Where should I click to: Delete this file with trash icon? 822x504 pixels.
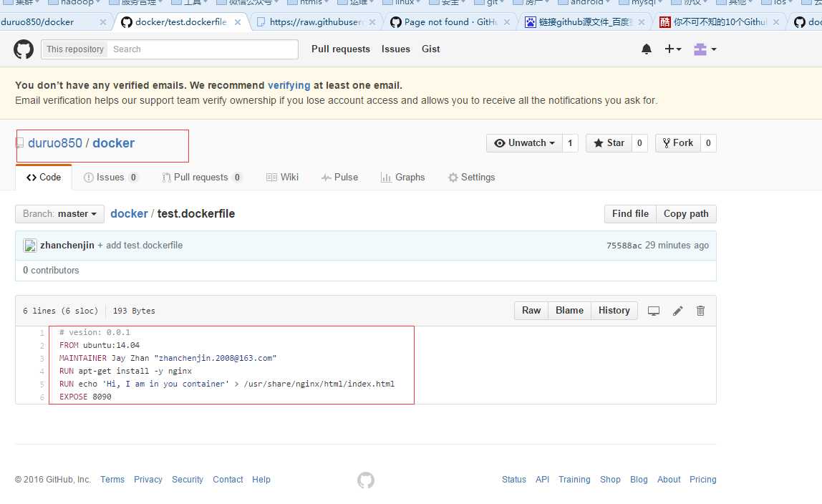(x=700, y=311)
